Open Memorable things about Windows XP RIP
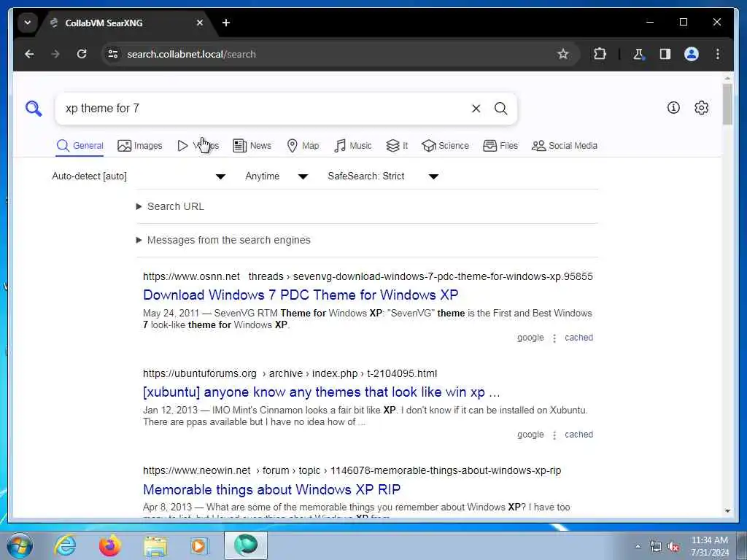Viewport: 747px width, 560px height. pyautogui.click(x=271, y=489)
